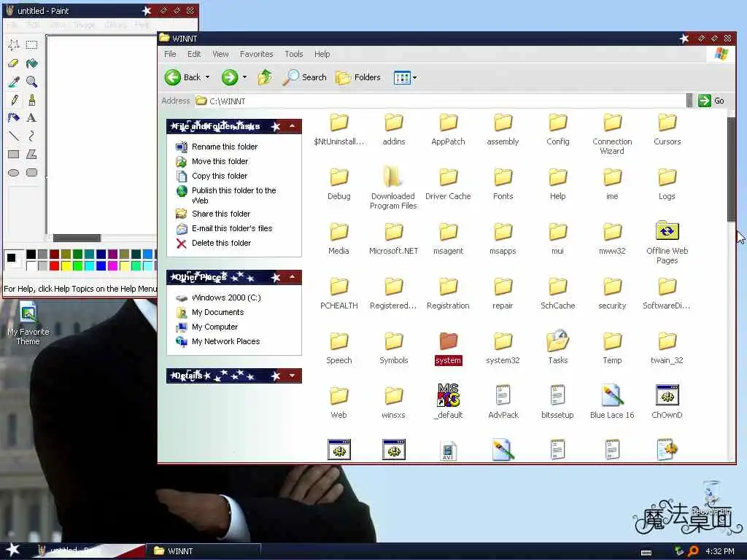
Task: Collapse the File and Folder Tasks panel
Action: [293, 126]
